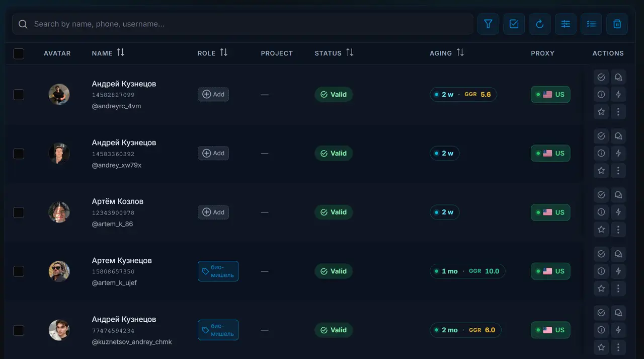This screenshot has height=359, width=644.
Task: Click the check-circle icon for @andrey_xw79x
Action: 601,136
